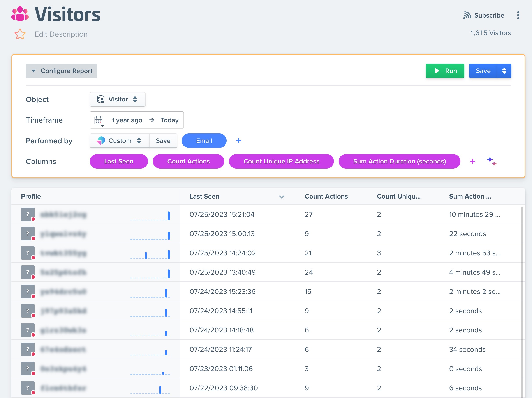The image size is (532, 398).
Task: Toggle the Last Seen column pill
Action: (119, 161)
